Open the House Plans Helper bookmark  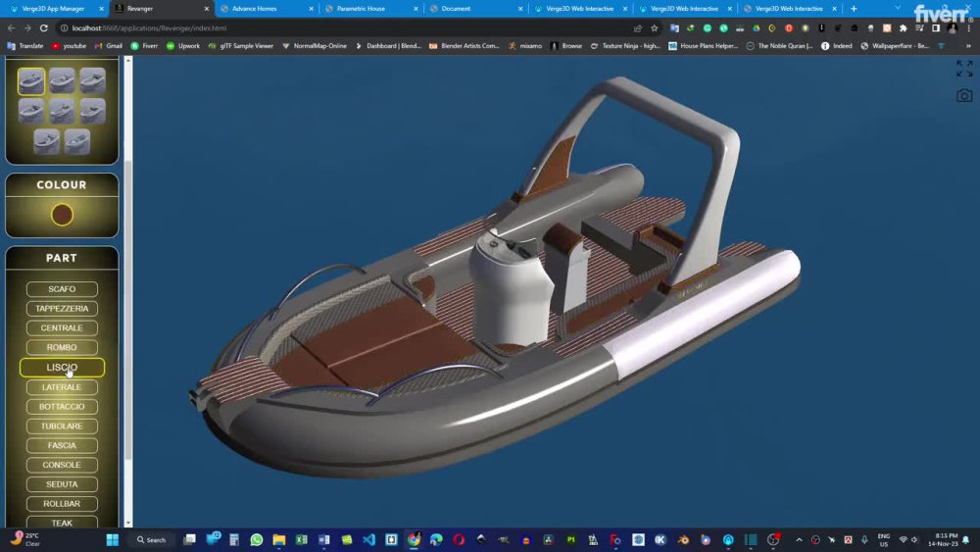click(x=704, y=46)
